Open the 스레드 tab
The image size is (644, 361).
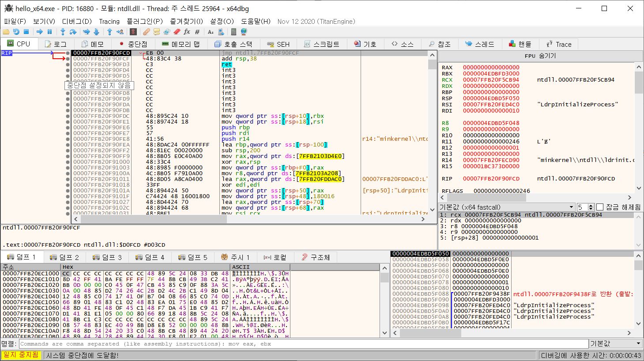pyautogui.click(x=480, y=44)
